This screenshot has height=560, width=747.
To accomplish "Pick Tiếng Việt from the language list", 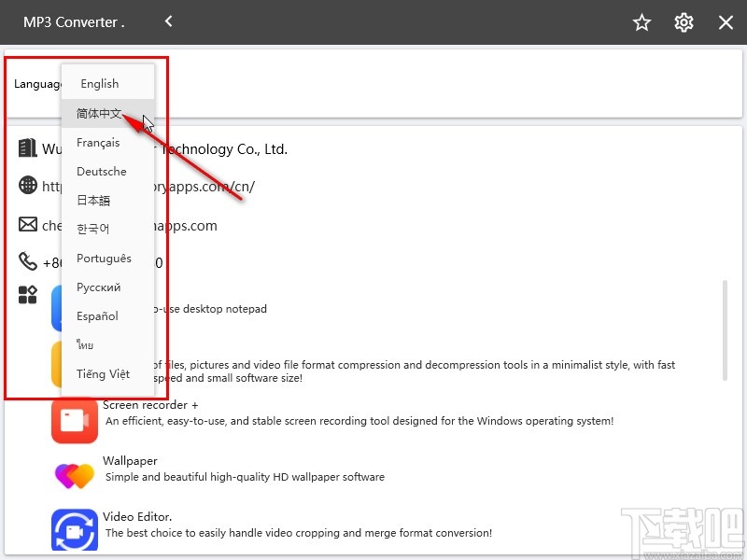I will click(x=107, y=374).
